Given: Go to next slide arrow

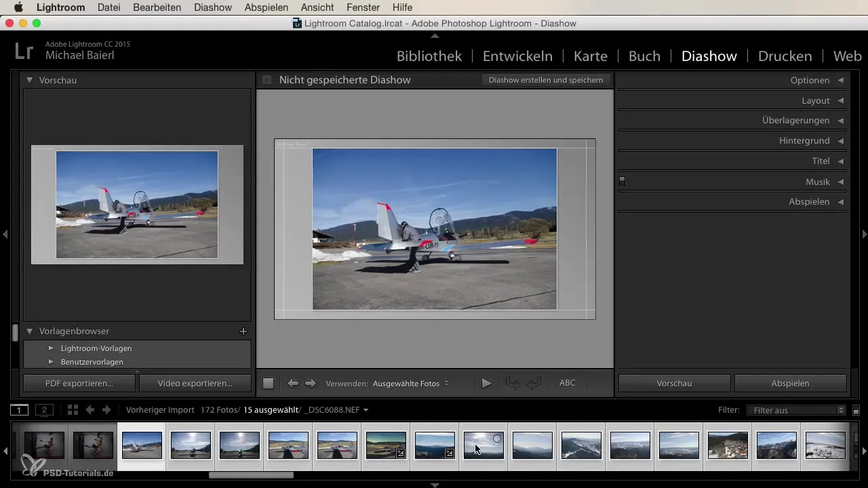Looking at the screenshot, I should (x=311, y=383).
